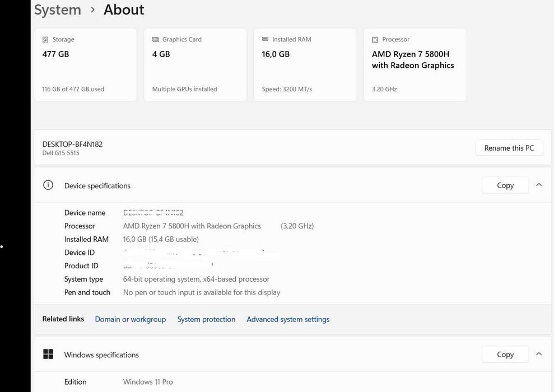The image size is (554, 392).
Task: Click the Processor chip icon
Action: click(x=375, y=40)
